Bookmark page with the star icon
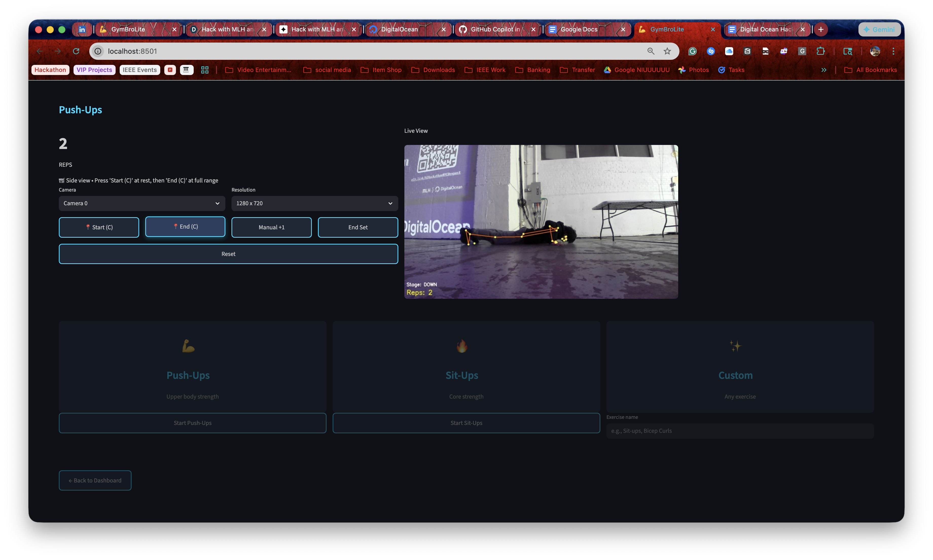This screenshot has width=933, height=560. [x=667, y=51]
